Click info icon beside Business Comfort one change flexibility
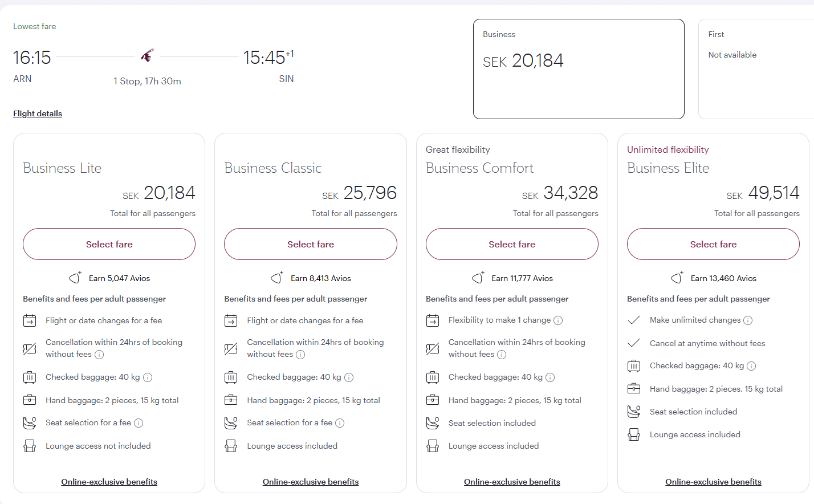814x504 pixels. [558, 320]
